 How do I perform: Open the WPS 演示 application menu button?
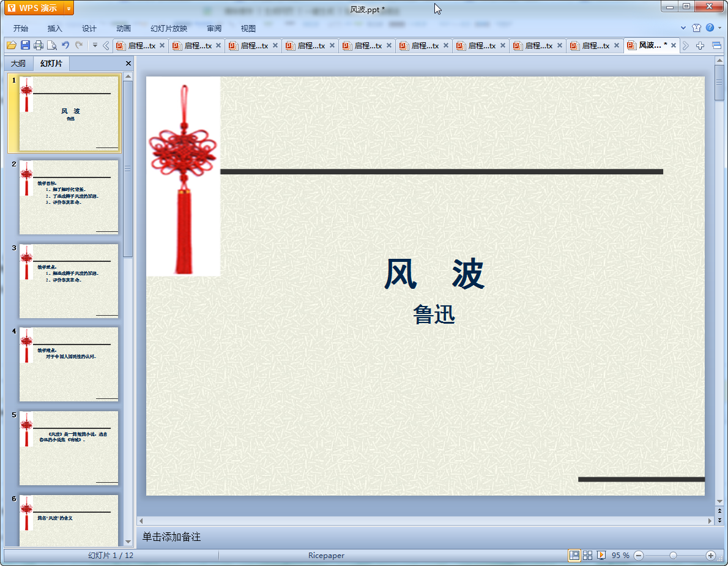(x=34, y=8)
